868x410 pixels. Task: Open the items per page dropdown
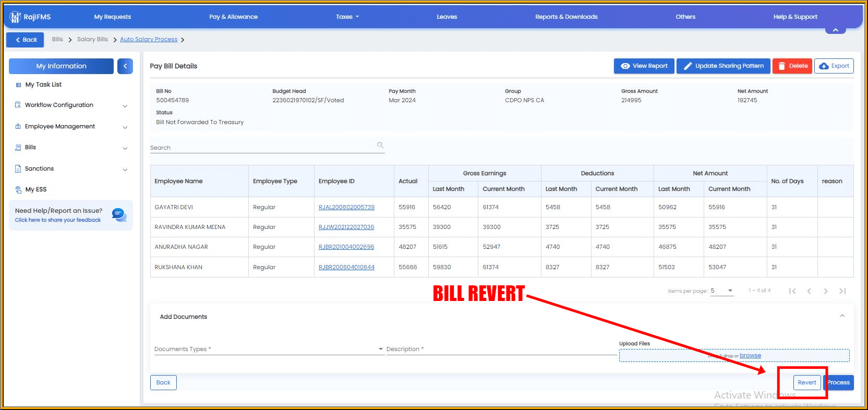click(x=722, y=291)
